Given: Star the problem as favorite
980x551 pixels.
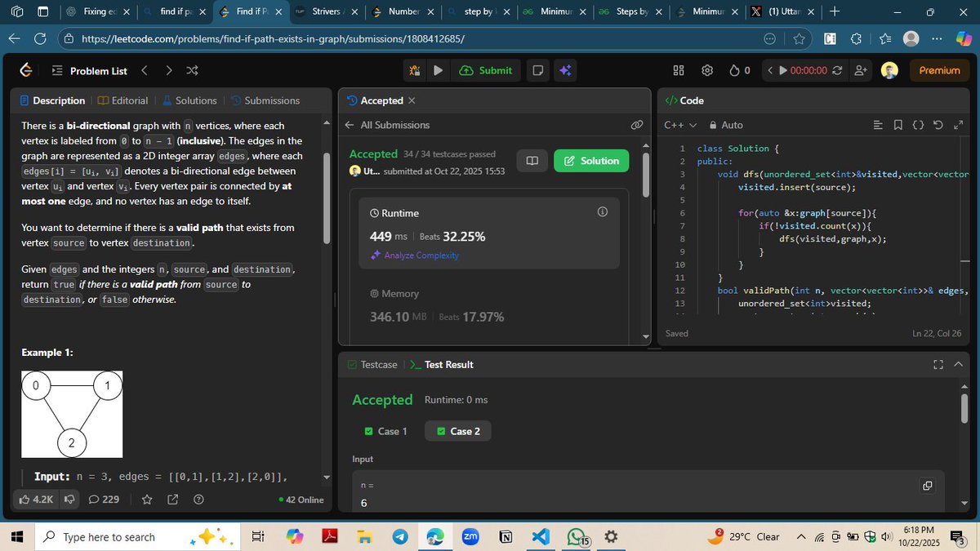Looking at the screenshot, I should (x=146, y=499).
